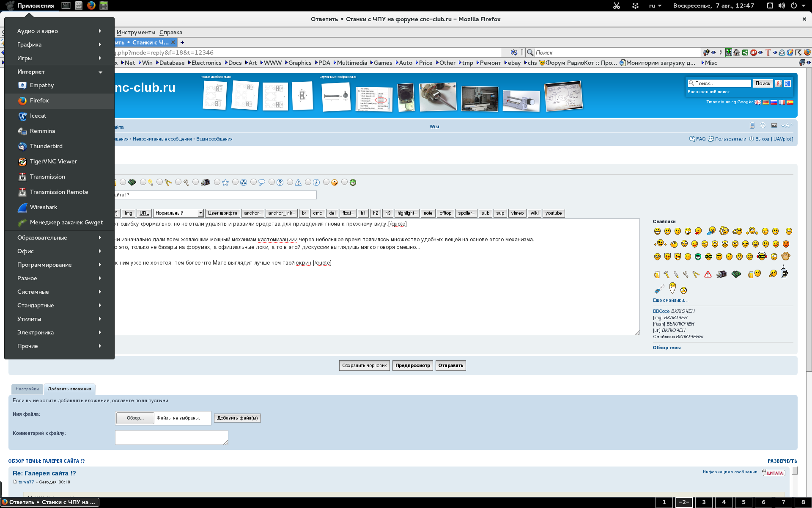Click the file comment text area

click(171, 437)
